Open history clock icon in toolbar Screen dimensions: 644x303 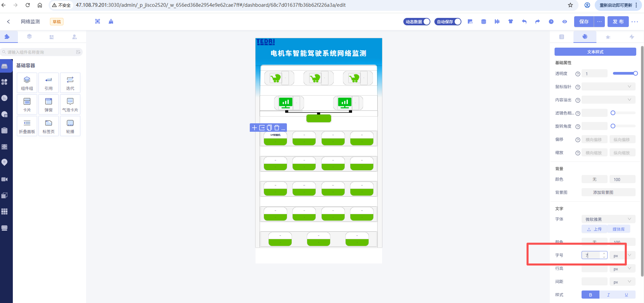click(x=551, y=22)
